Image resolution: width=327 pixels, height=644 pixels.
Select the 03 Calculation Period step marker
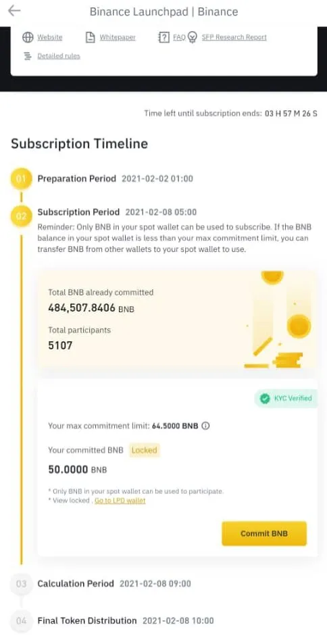pos(21,584)
